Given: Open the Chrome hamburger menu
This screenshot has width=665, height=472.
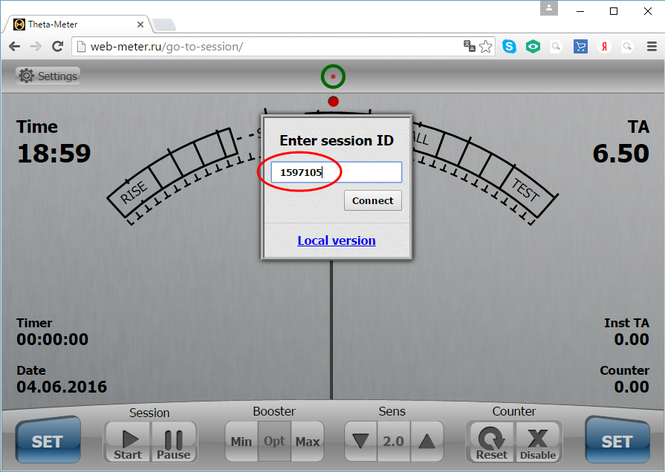Looking at the screenshot, I should [x=651, y=46].
